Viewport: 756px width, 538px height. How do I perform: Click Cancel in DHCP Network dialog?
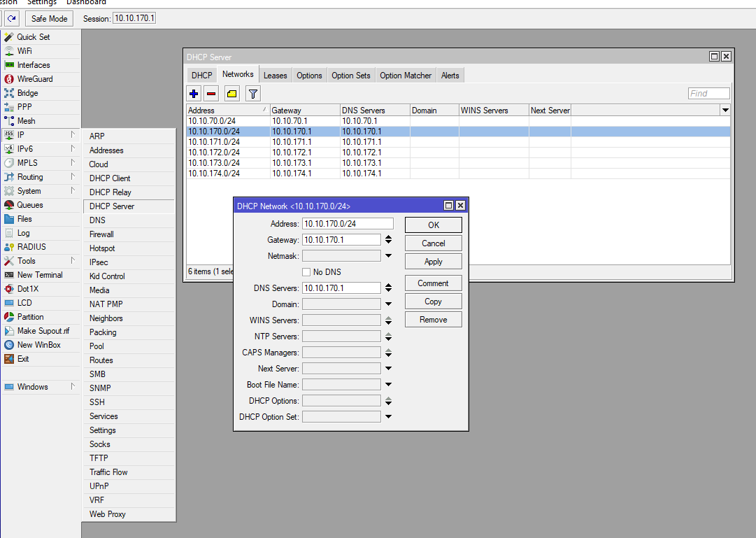(434, 243)
